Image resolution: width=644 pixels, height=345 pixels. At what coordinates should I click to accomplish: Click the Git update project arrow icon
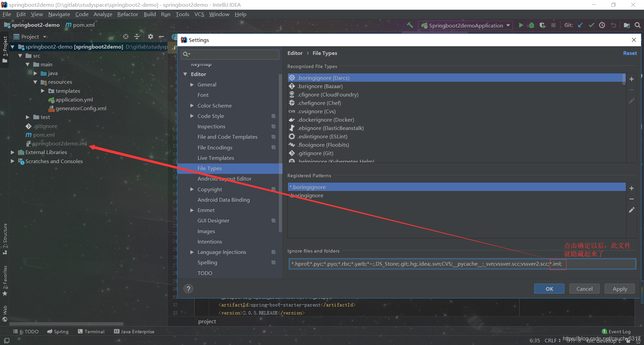point(580,25)
